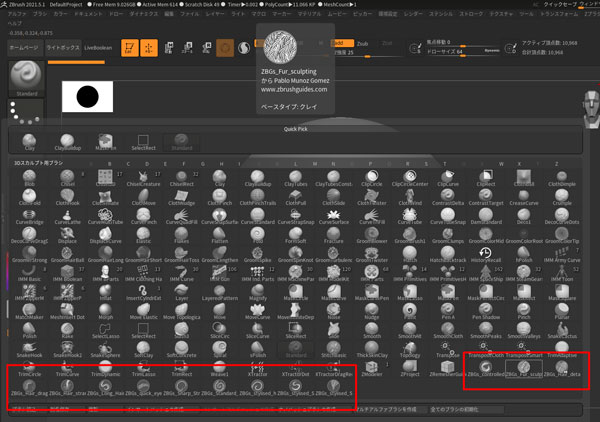Viewport: 600px width, 422px height.
Task: Adjust the ドローサイズ 64 slider
Action: click(463, 51)
